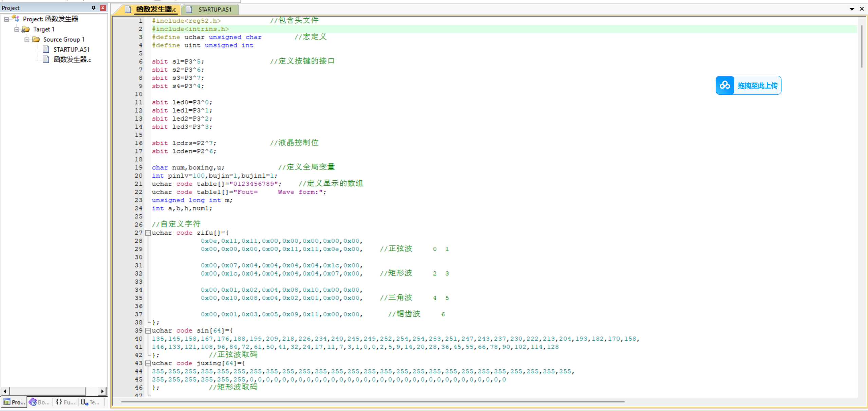
Task: Click the cloud upload icon
Action: click(x=725, y=85)
